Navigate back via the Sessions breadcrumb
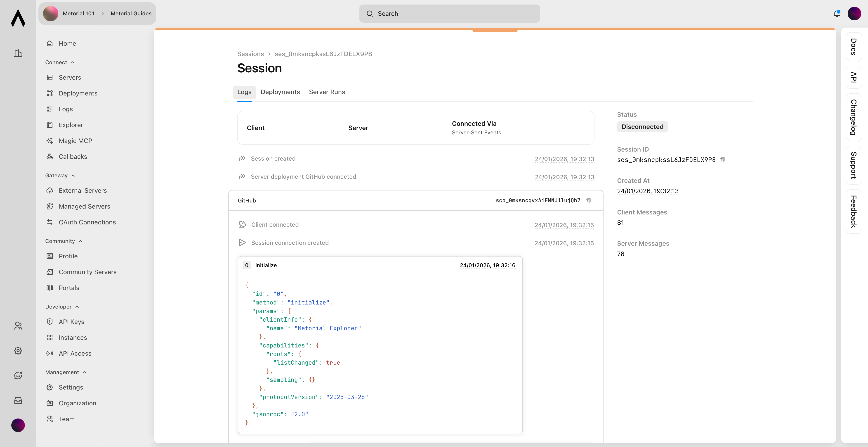 click(250, 54)
